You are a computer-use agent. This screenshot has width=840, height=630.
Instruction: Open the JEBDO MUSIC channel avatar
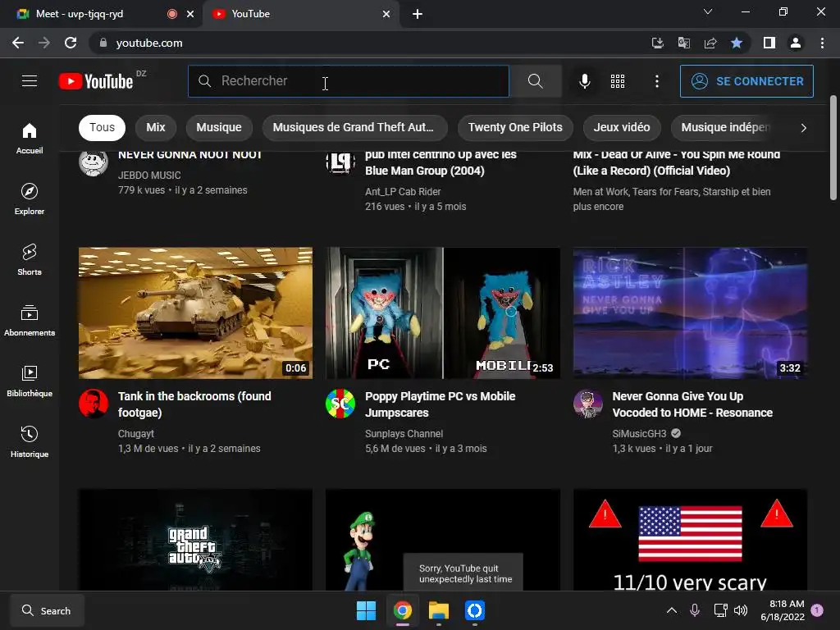(x=94, y=162)
